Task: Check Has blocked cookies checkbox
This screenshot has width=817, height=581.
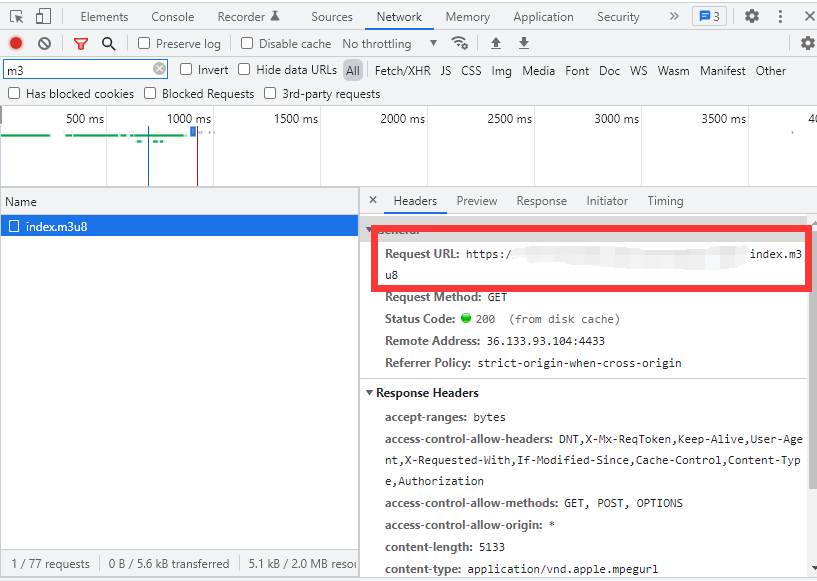Action: 14,93
